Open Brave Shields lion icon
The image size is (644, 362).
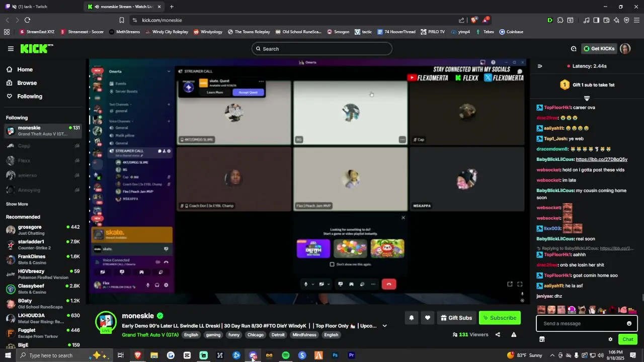pos(473,20)
